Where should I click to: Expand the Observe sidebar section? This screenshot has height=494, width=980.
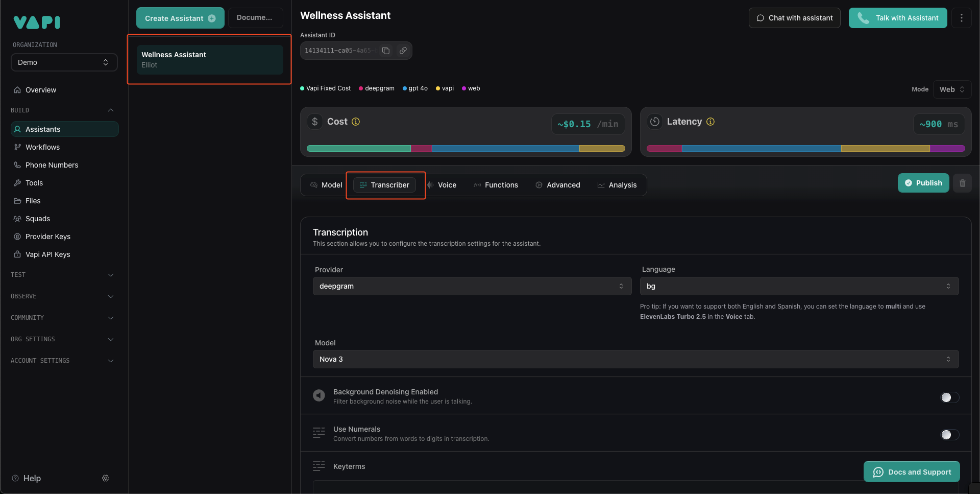[x=62, y=296]
